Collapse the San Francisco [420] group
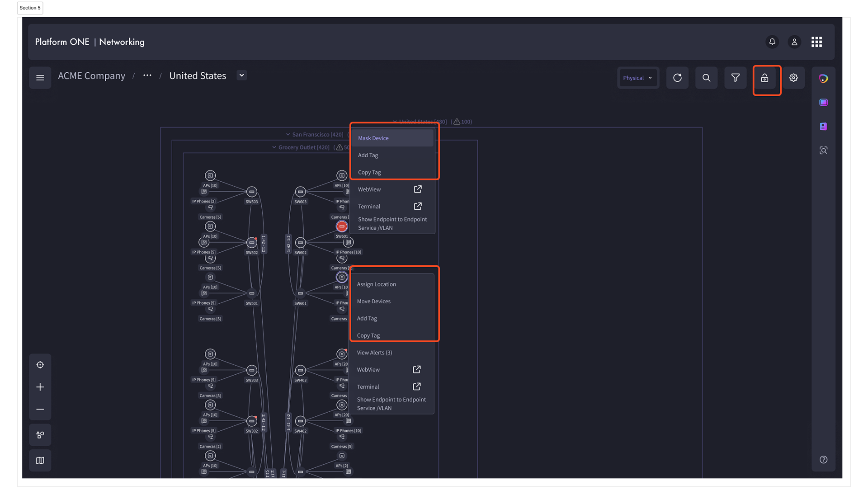Viewport: 868px width, 504px height. pyautogui.click(x=288, y=134)
